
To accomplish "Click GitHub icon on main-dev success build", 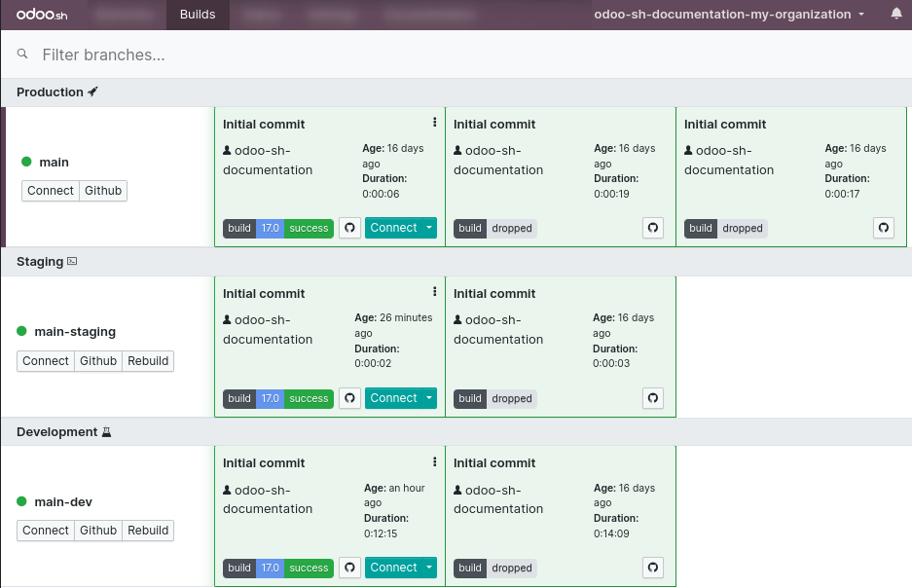I will point(350,568).
